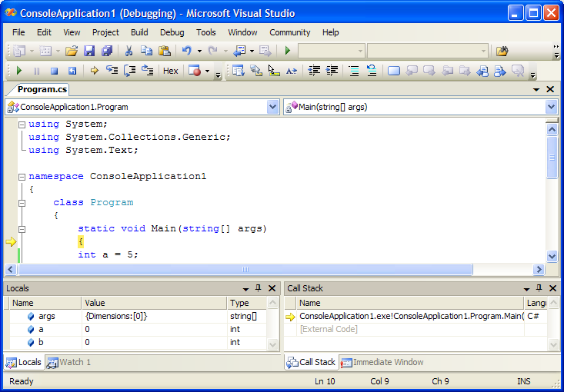Expand the Main(string[] args) members dropdown
564x392 pixels.
(x=551, y=107)
